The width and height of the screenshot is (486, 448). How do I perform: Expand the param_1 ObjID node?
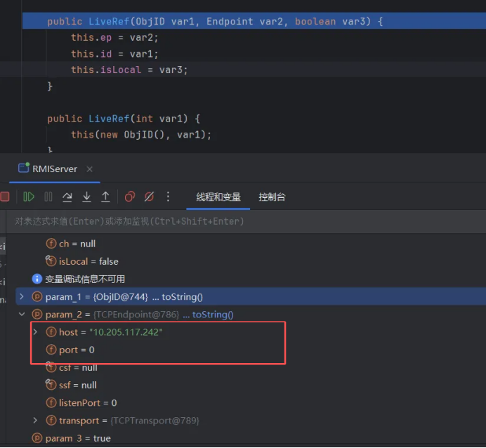22,297
